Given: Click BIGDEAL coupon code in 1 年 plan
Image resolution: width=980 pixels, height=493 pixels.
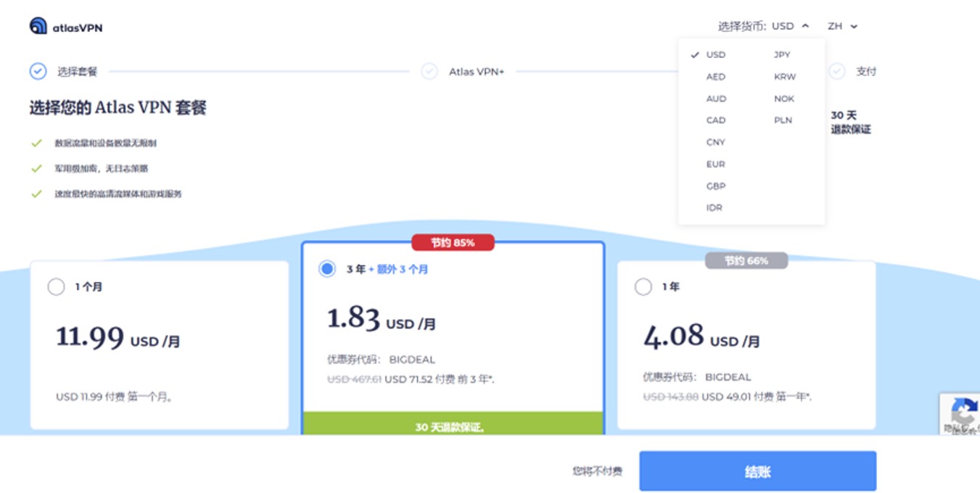Looking at the screenshot, I should tap(728, 377).
